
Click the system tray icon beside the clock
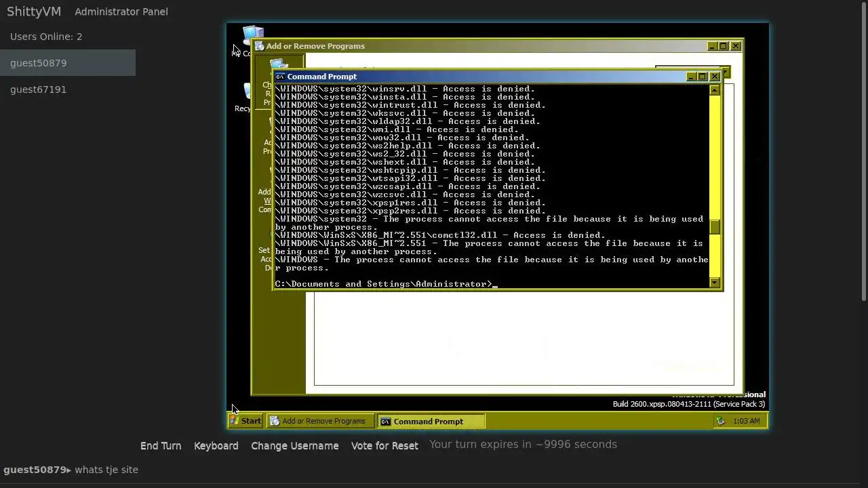pos(720,421)
